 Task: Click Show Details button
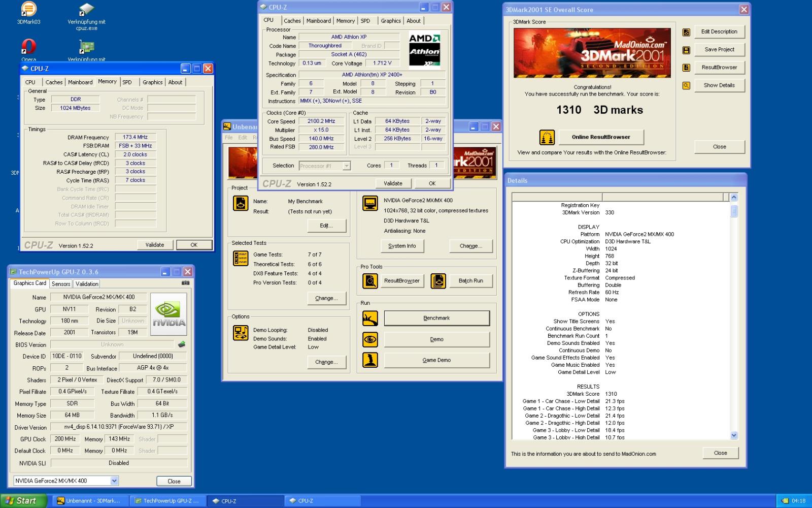click(x=719, y=85)
